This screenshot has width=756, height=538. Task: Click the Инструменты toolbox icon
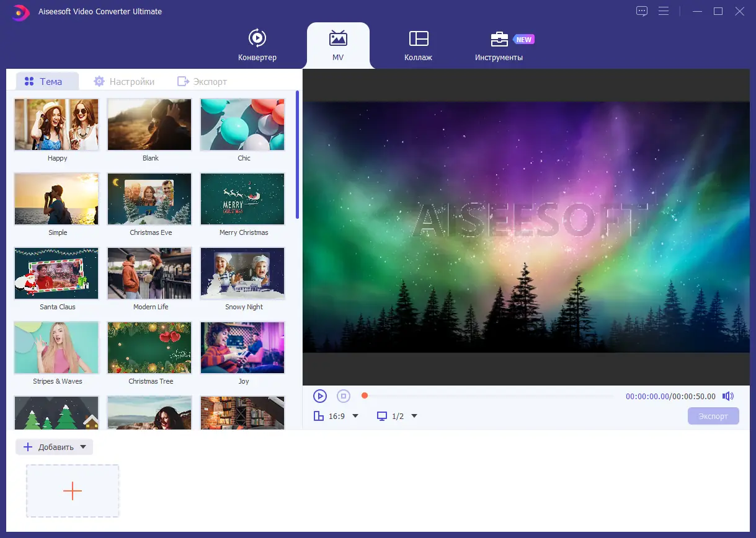pyautogui.click(x=499, y=39)
